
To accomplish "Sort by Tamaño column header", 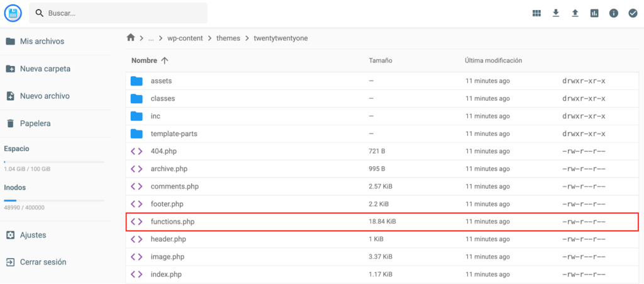I will (380, 60).
